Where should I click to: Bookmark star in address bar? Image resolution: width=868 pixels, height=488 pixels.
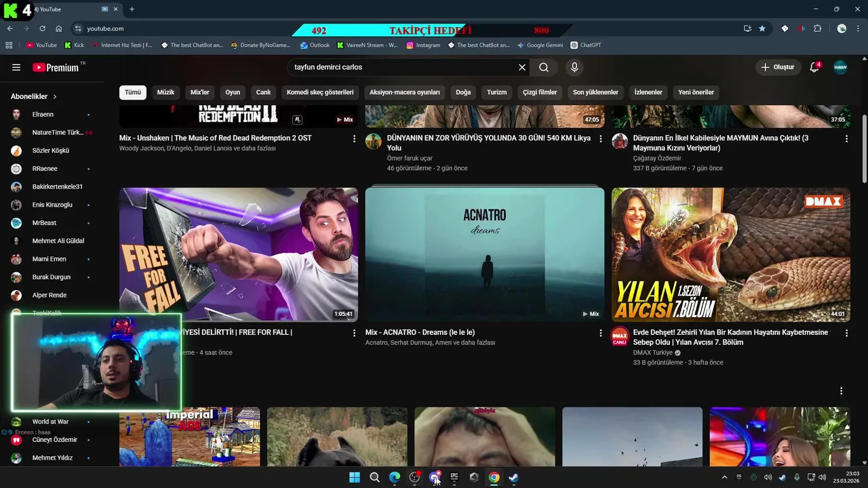762,28
